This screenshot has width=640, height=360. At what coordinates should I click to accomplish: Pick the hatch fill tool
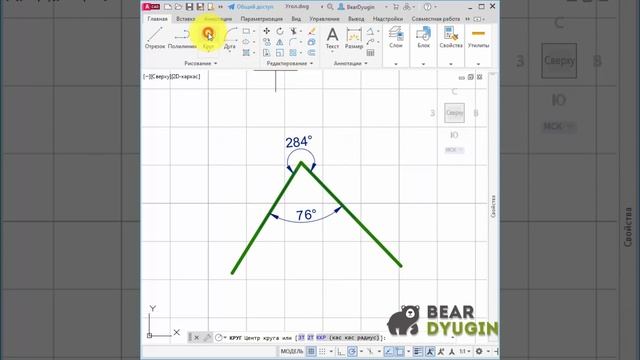pos(246,53)
